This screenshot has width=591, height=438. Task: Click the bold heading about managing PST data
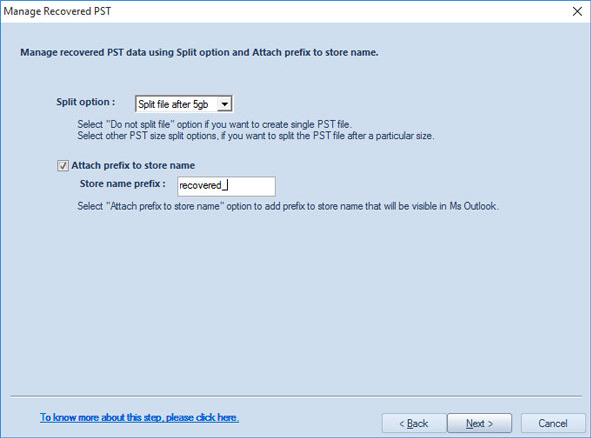tap(199, 52)
